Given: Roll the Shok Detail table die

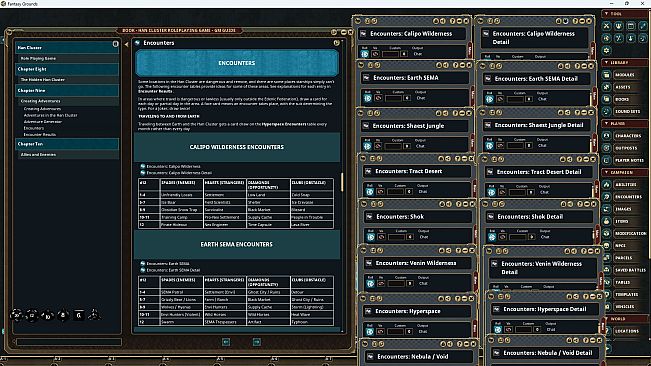Looking at the screenshot, I should [x=492, y=237].
